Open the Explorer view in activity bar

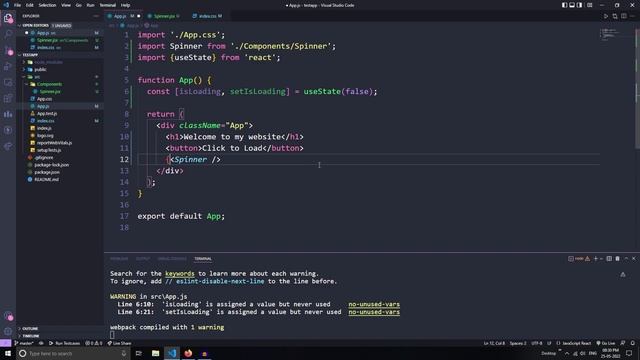pyautogui.click(x=8, y=18)
